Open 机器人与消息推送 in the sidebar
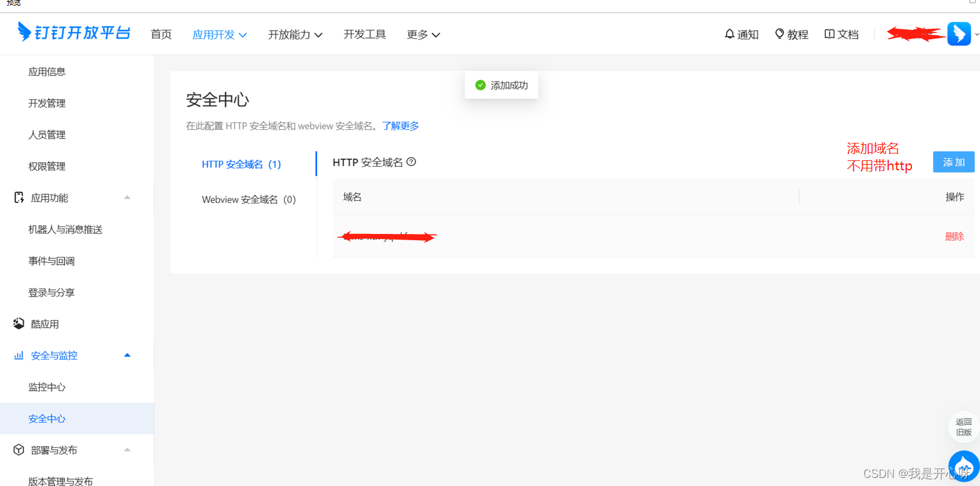Image resolution: width=980 pixels, height=486 pixels. coord(65,230)
